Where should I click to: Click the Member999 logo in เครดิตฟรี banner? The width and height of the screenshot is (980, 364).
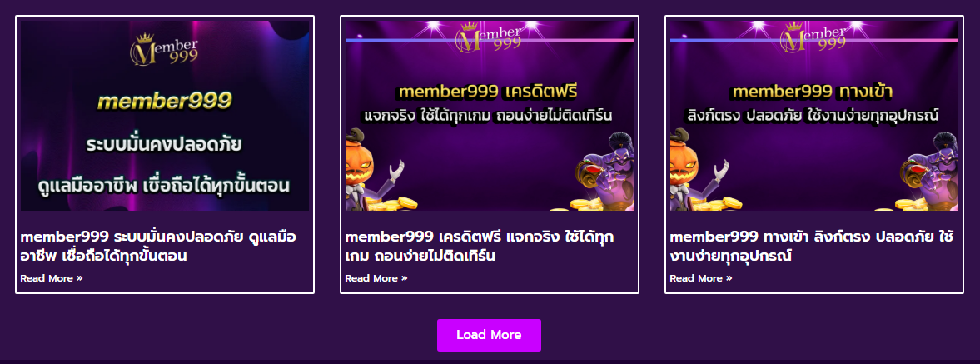(x=490, y=37)
